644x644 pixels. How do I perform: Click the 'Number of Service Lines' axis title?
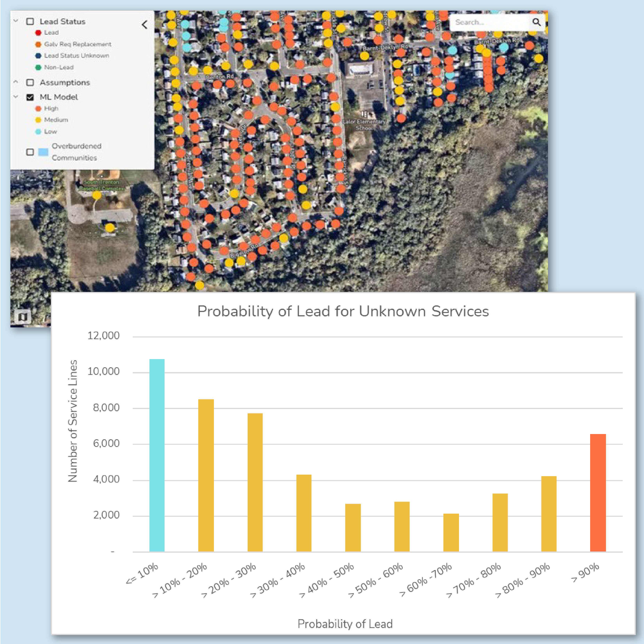point(73,421)
